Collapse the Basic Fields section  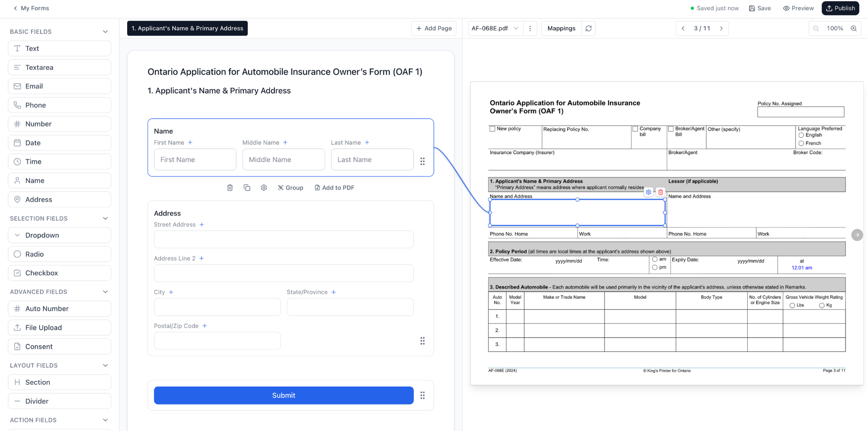pyautogui.click(x=105, y=32)
